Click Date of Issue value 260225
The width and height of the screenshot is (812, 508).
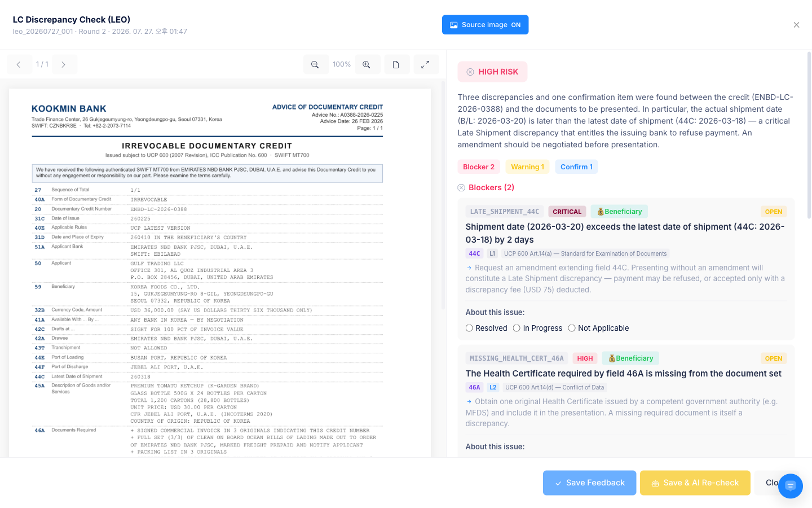(140, 219)
